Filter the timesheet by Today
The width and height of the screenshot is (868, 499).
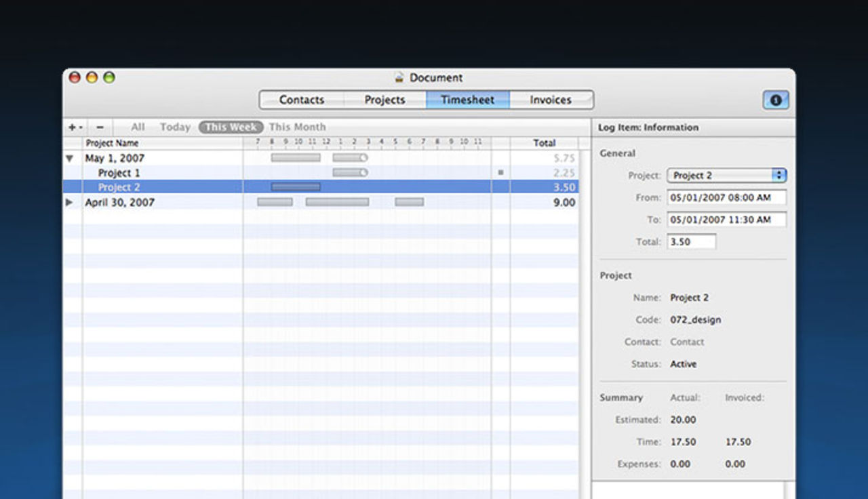(175, 127)
